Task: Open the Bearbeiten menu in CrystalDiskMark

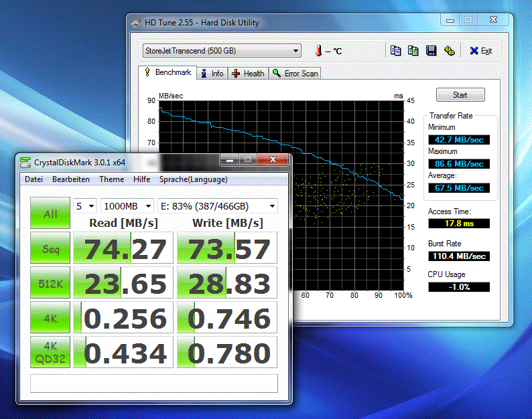Action: [x=71, y=179]
